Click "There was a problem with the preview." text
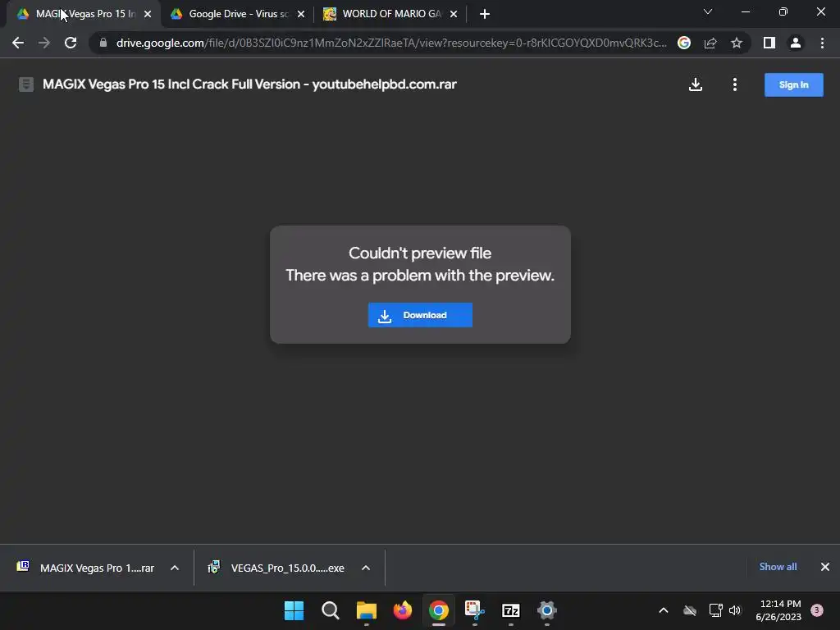 tap(420, 276)
